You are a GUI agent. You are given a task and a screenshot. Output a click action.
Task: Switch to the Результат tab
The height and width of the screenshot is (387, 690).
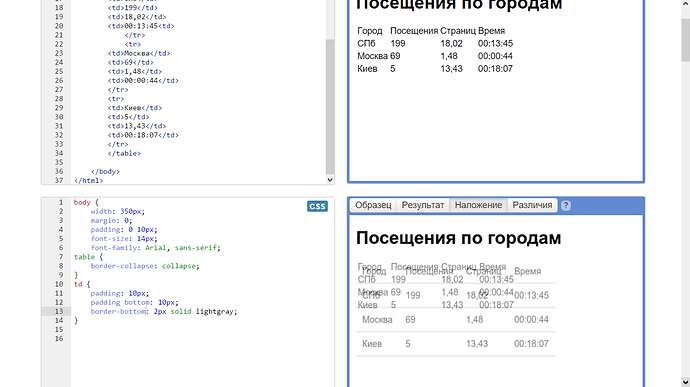click(423, 205)
